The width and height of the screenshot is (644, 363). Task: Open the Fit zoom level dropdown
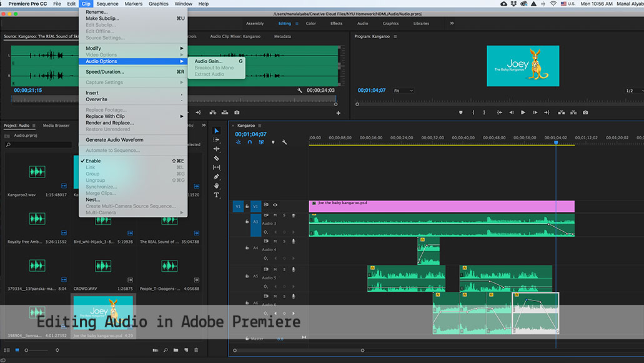404,91
